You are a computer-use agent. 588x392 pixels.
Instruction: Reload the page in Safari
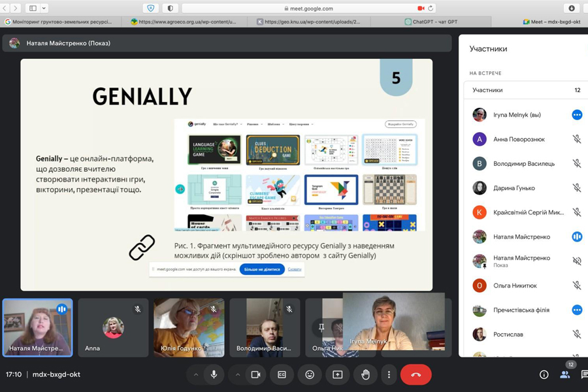[431, 8]
